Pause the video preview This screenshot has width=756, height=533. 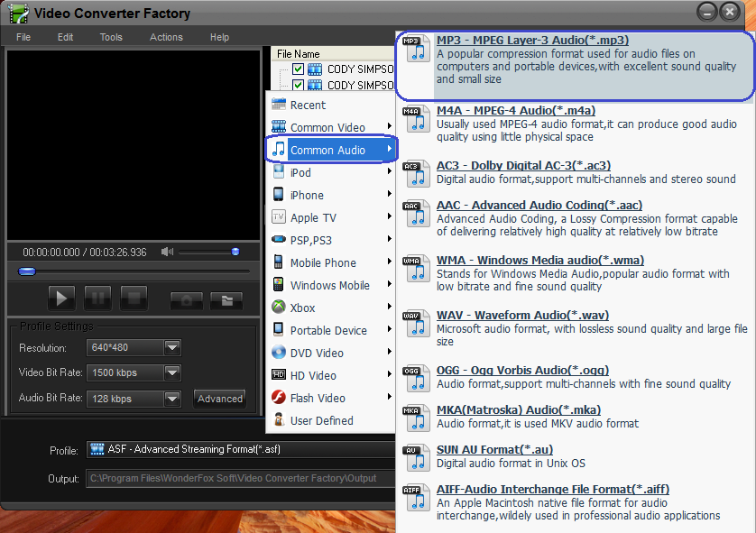tap(97, 299)
